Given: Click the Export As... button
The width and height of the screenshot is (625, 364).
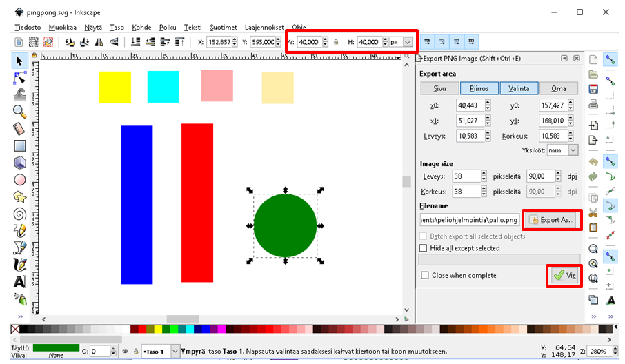Looking at the screenshot, I should click(552, 220).
